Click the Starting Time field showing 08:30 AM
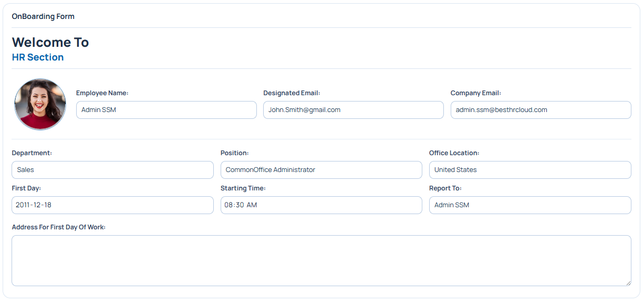 point(321,205)
